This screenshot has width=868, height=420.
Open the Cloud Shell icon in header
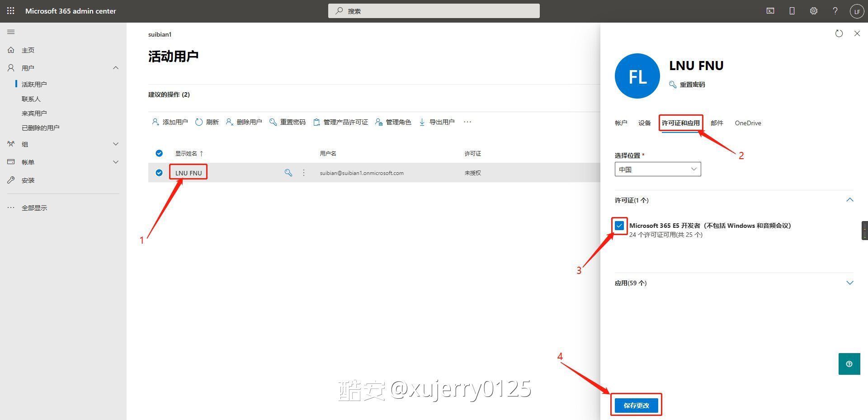tap(770, 11)
